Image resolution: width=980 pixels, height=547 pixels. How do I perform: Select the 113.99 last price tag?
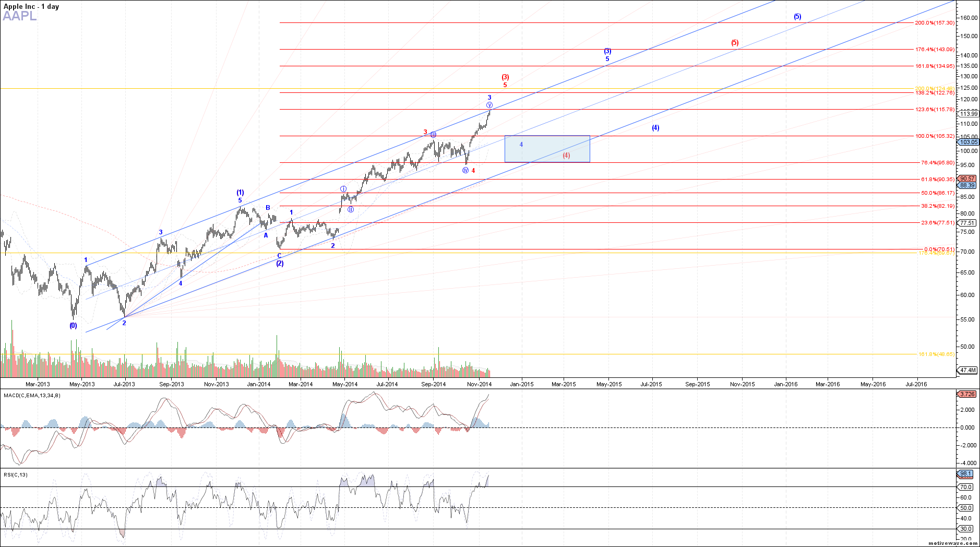pyautogui.click(x=969, y=114)
